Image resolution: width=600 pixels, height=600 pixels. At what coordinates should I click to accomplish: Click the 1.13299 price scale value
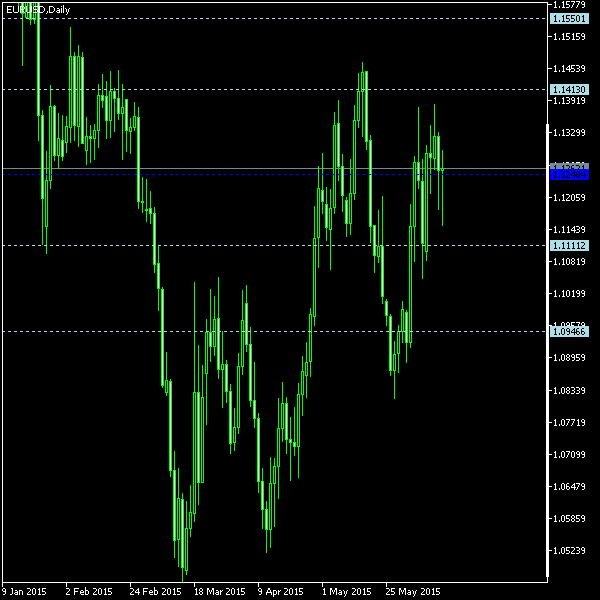pos(569,132)
